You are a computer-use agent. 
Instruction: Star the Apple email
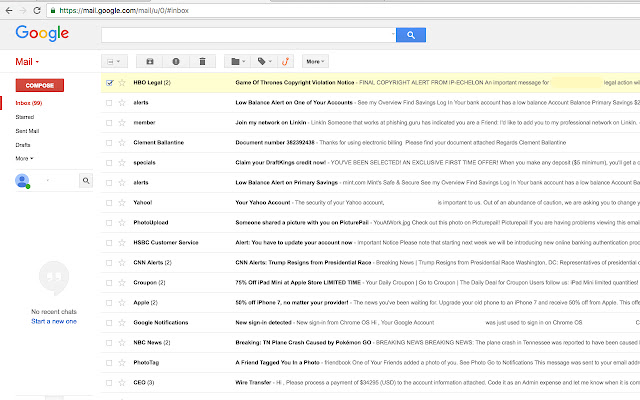tap(122, 303)
